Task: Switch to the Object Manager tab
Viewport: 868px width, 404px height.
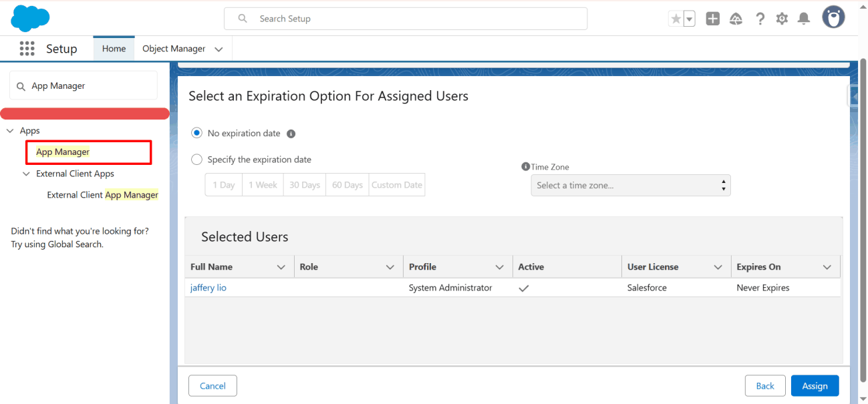Action: pos(174,49)
